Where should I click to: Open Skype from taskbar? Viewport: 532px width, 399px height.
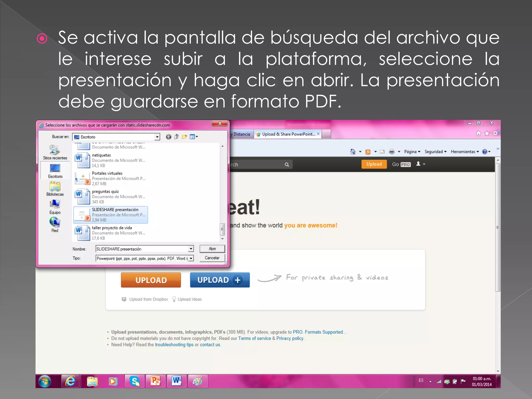click(135, 381)
